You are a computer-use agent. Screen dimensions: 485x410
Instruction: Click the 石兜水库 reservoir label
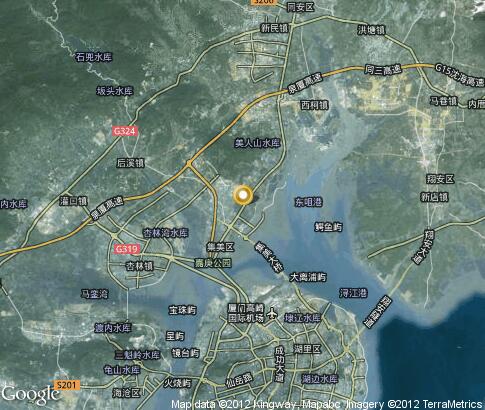pyautogui.click(x=94, y=57)
